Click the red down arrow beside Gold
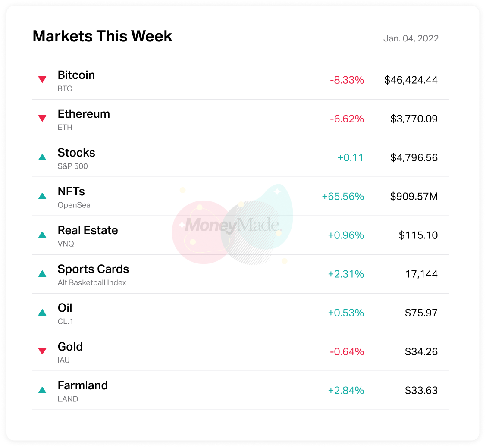Screen dimensions: 486x448 pos(42,351)
